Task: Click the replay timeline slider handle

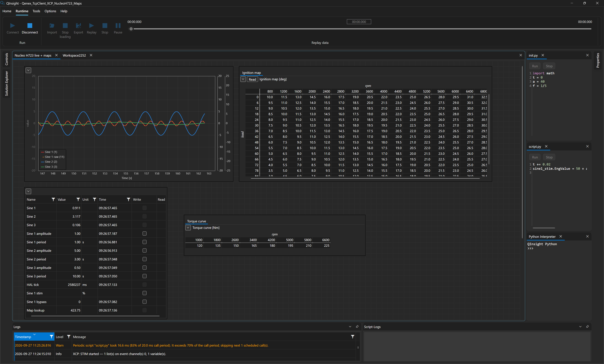Action: click(131, 29)
